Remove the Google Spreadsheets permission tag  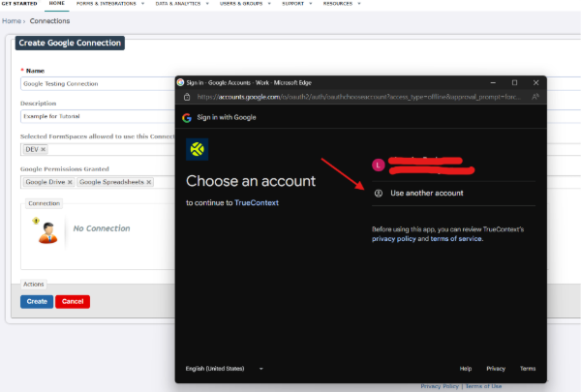point(148,182)
